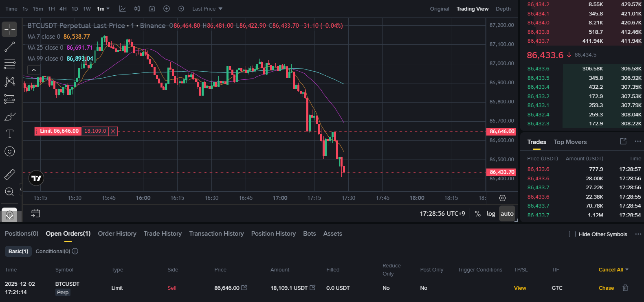The height and width of the screenshot is (302, 644).
Task: Click the View link under TP/SL
Action: 520,288
